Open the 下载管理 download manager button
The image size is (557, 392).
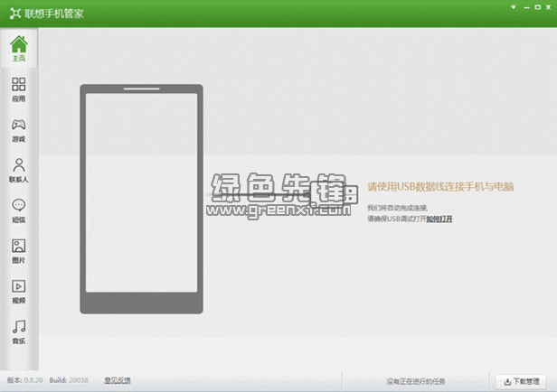521,382
